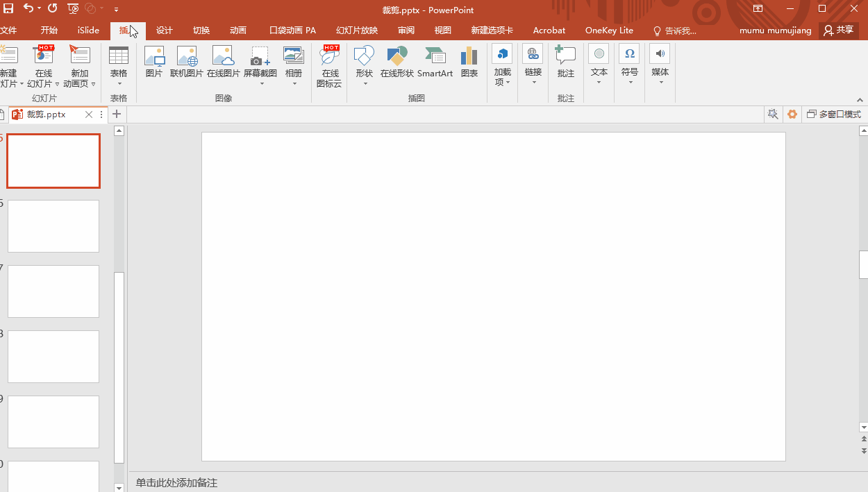
Task: Click the notes field 单击此处添加备注
Action: click(176, 482)
